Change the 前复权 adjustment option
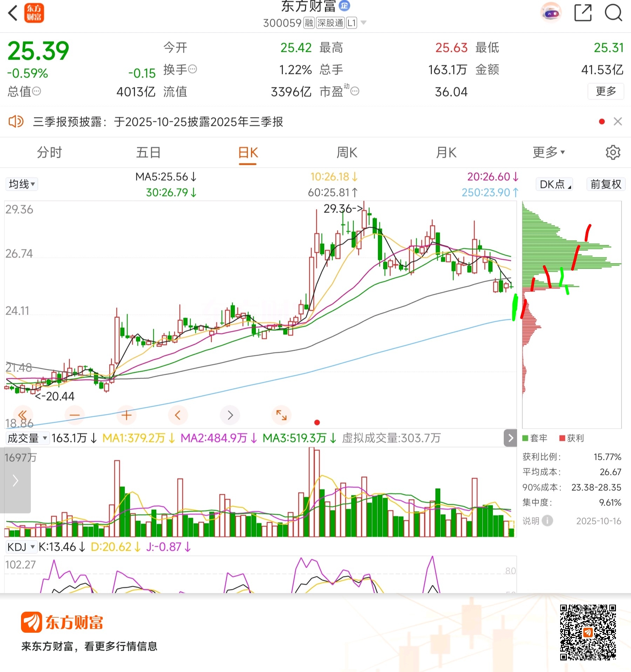This screenshot has width=631, height=672. tap(606, 184)
